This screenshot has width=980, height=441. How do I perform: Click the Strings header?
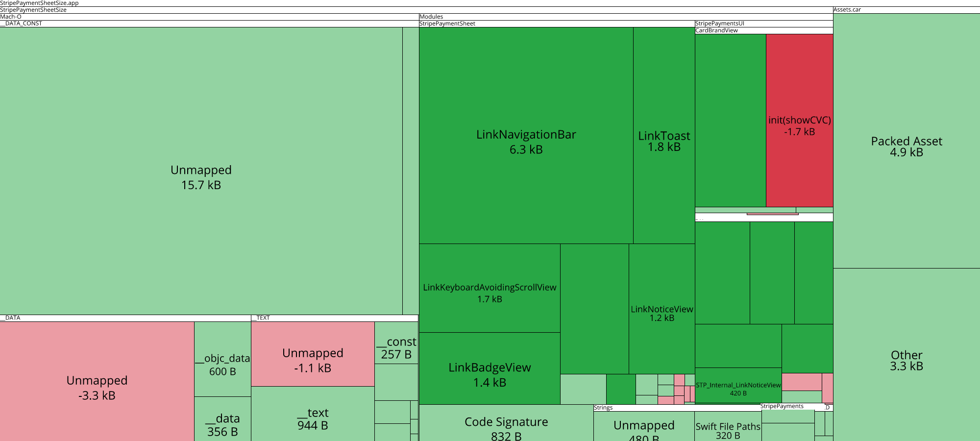[x=677, y=408]
